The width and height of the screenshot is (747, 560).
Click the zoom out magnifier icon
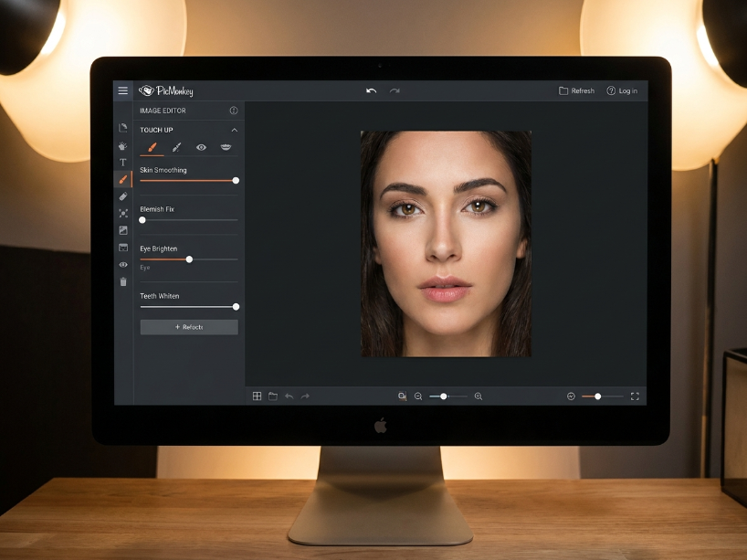click(x=418, y=396)
